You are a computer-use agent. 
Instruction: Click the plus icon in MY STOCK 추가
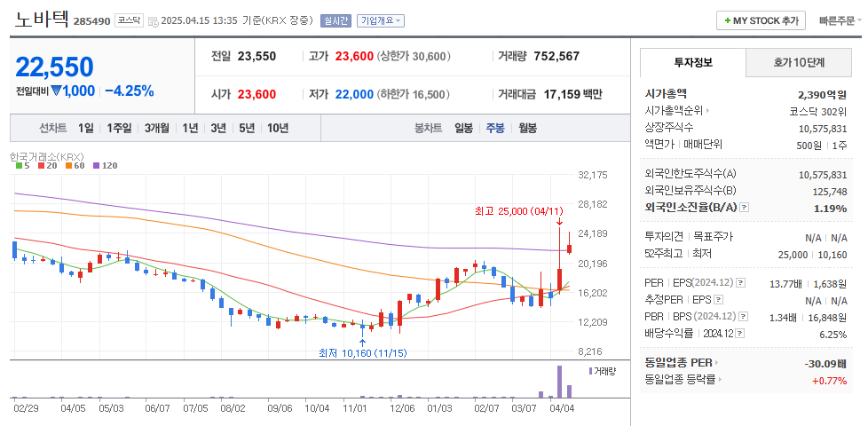tap(727, 21)
